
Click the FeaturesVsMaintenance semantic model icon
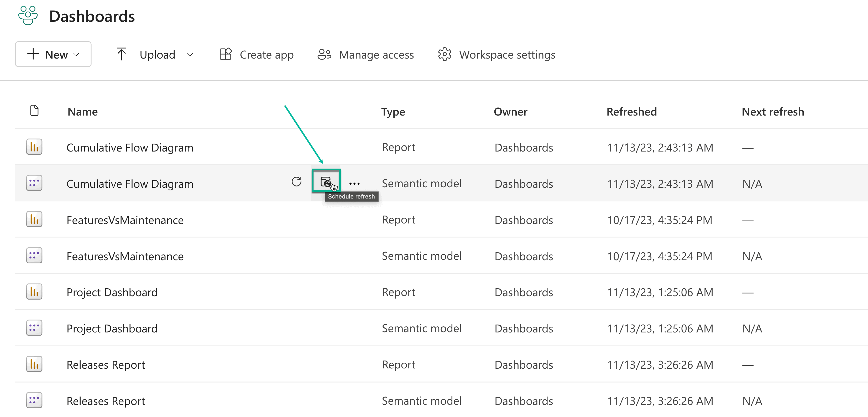pyautogui.click(x=34, y=256)
